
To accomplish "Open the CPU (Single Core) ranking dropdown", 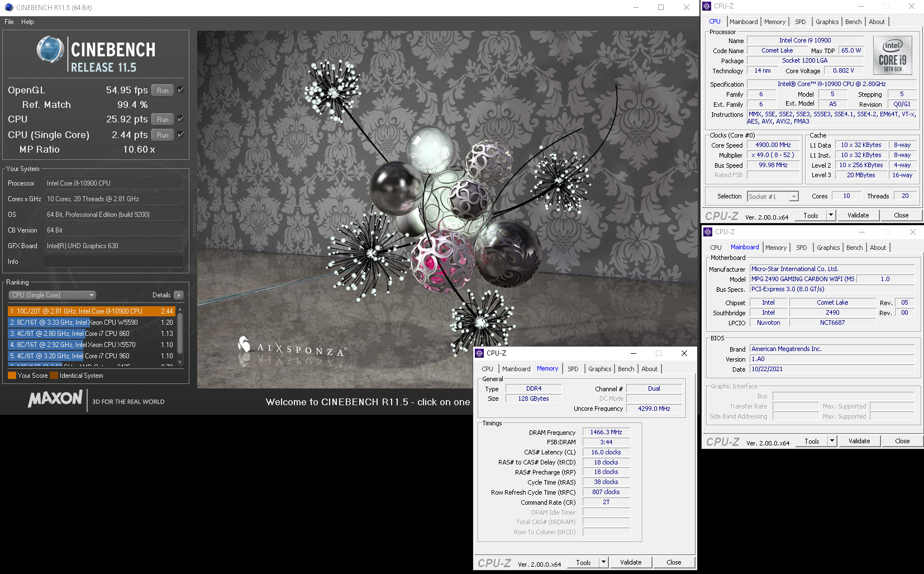I will (52, 295).
